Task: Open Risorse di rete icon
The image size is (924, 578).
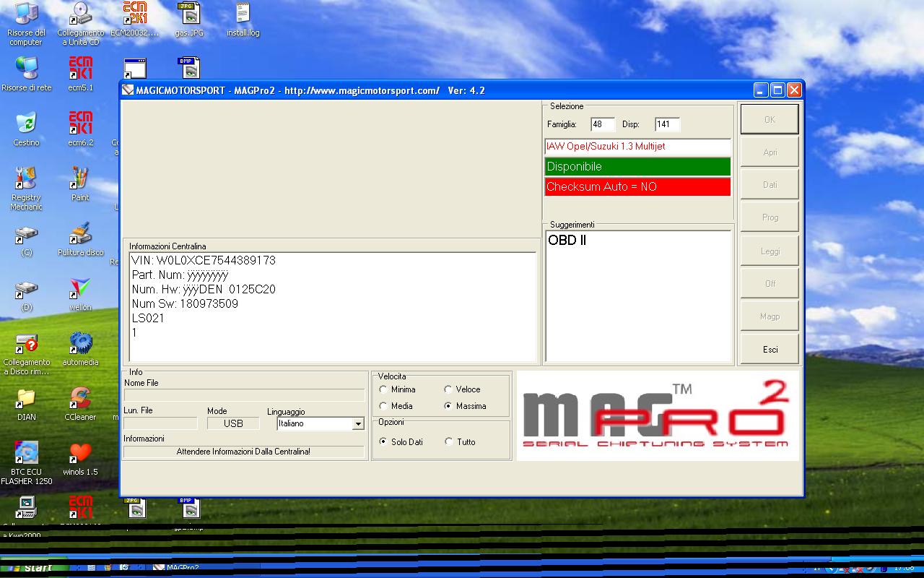Action: point(26,74)
